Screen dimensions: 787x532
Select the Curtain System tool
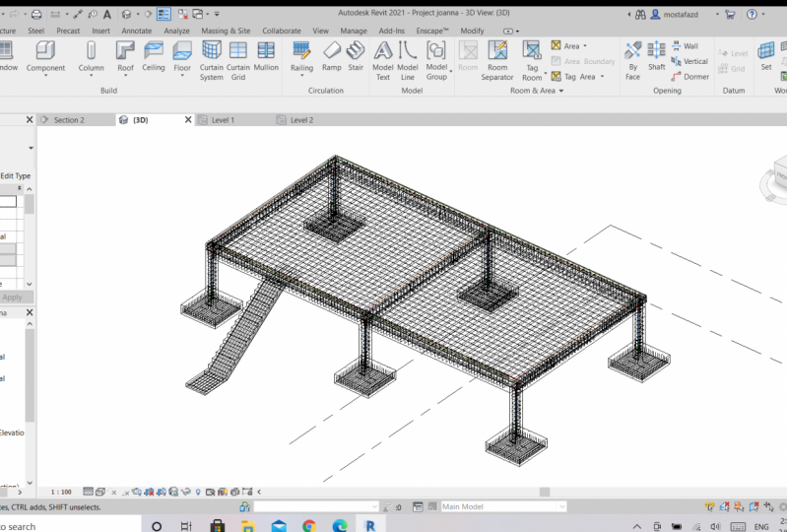coord(212,61)
